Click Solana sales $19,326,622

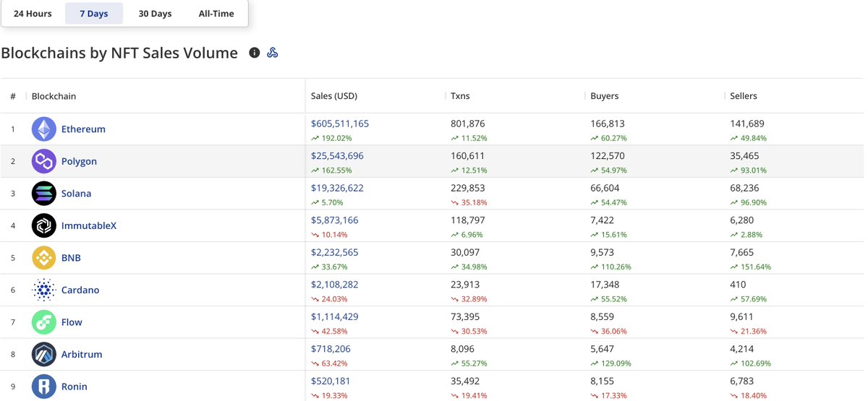tap(337, 188)
